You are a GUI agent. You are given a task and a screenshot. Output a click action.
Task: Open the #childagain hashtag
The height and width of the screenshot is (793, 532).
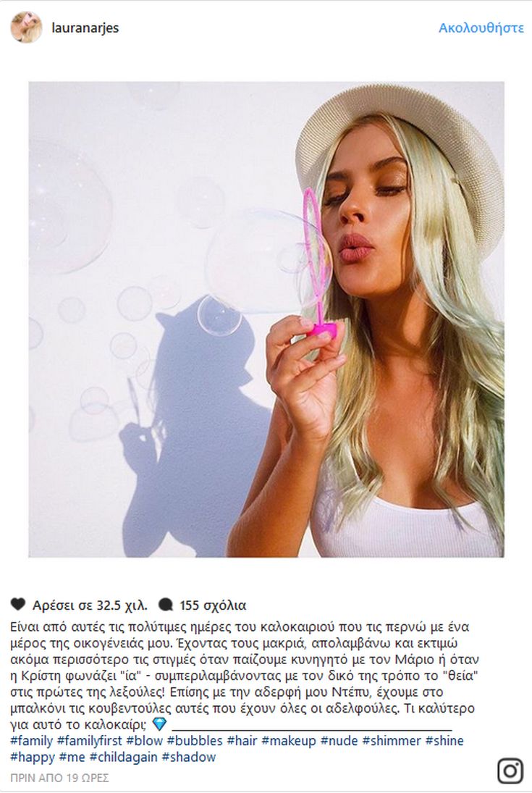[123, 757]
